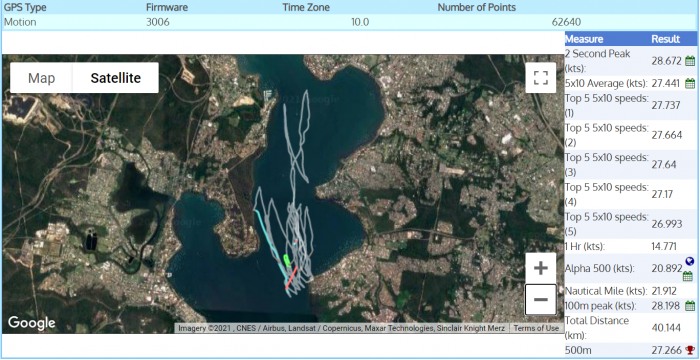Select the red track segment on map
The height and width of the screenshot is (360, 700).
point(291,278)
